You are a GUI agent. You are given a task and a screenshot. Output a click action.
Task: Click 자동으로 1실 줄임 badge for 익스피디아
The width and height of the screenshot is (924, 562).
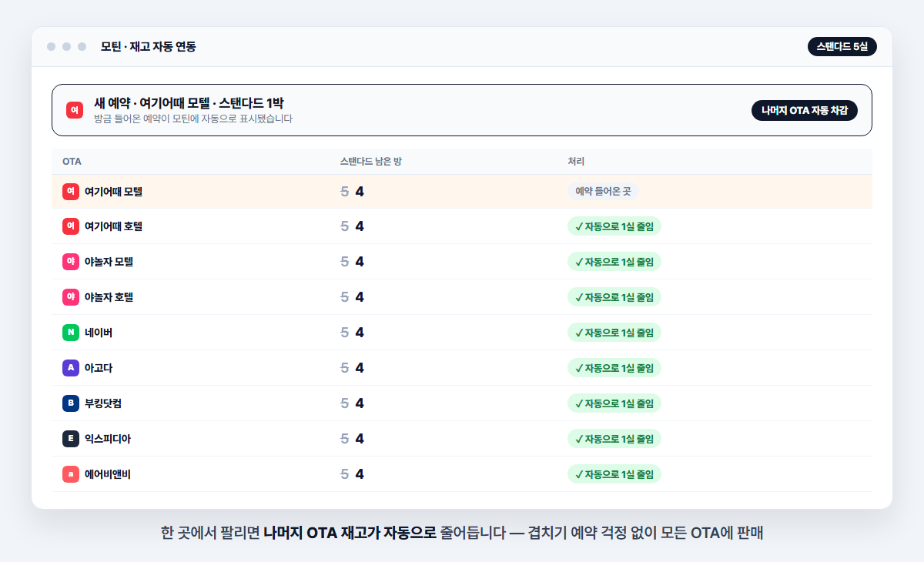pos(614,439)
